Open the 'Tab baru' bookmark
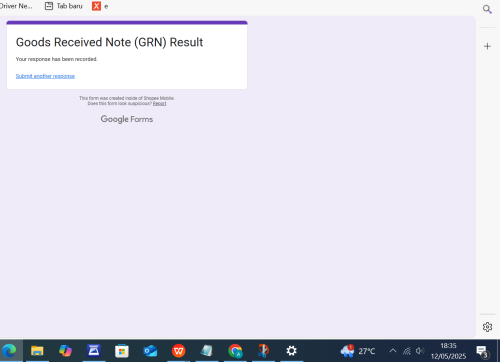Image resolution: width=500 pixels, height=362 pixels. pyautogui.click(x=64, y=6)
